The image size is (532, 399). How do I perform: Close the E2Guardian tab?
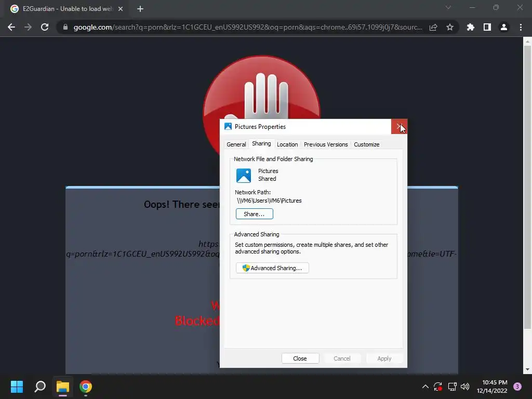pos(121,9)
